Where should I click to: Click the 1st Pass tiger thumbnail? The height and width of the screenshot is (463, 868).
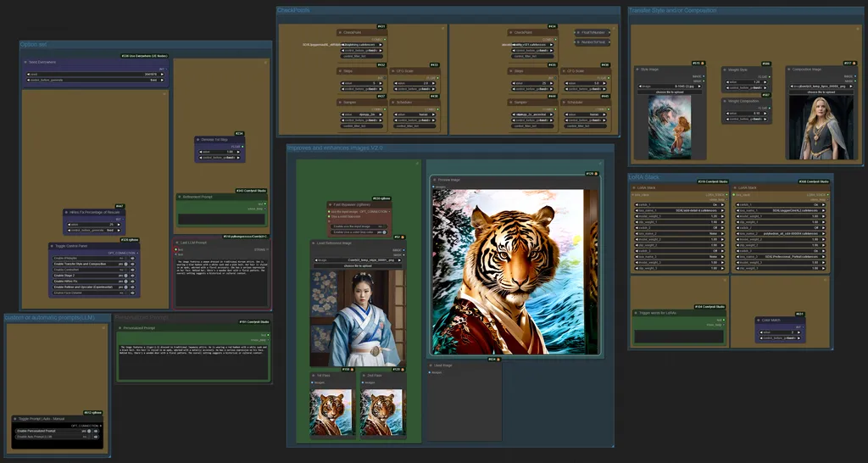tap(331, 412)
